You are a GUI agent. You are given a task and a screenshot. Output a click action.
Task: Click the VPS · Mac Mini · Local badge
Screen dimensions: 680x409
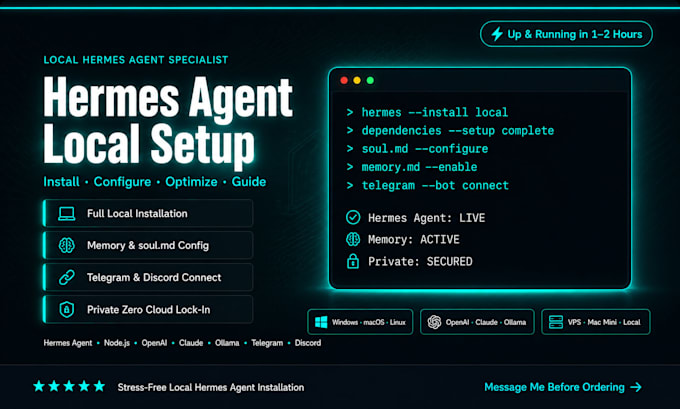596,322
